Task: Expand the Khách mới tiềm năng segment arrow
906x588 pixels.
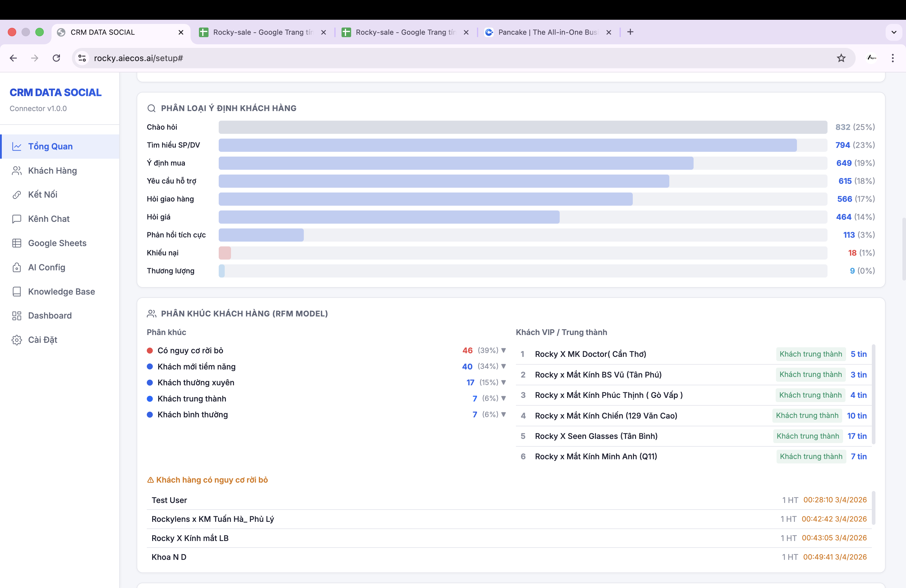Action: [503, 366]
